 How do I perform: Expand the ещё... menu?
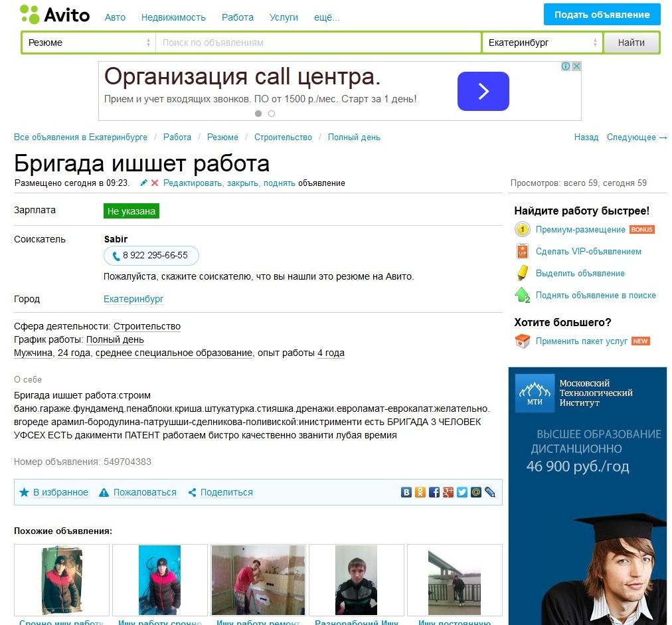[x=327, y=17]
